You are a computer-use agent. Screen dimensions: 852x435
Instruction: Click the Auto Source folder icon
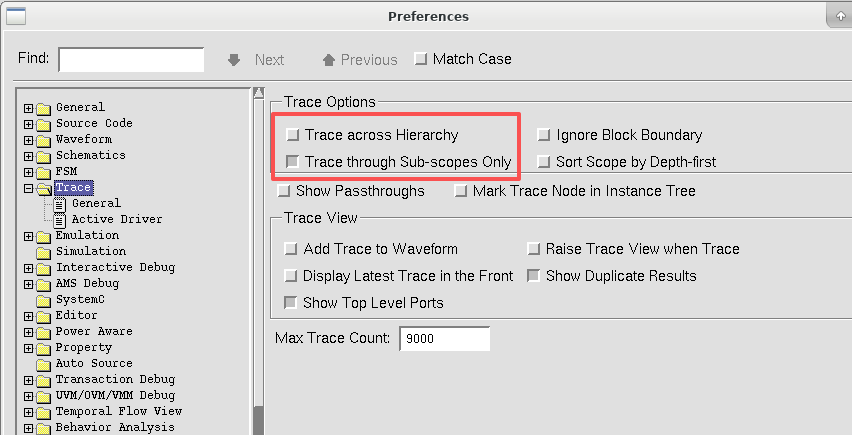(43, 363)
